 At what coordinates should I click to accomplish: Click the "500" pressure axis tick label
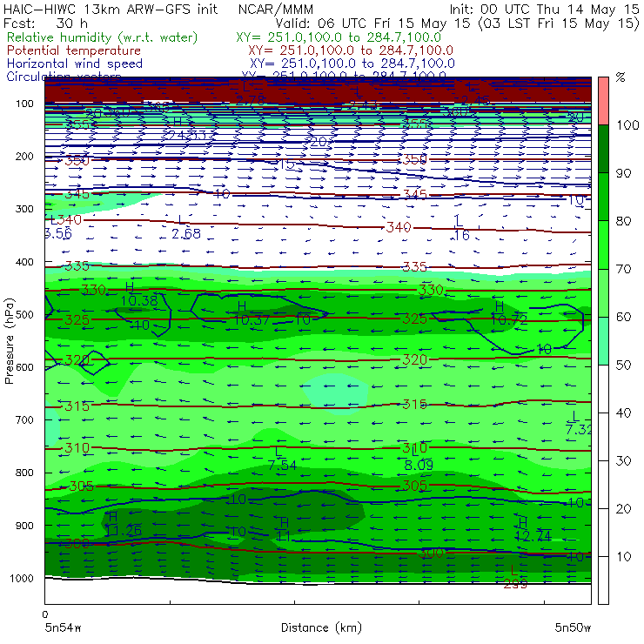(24, 315)
